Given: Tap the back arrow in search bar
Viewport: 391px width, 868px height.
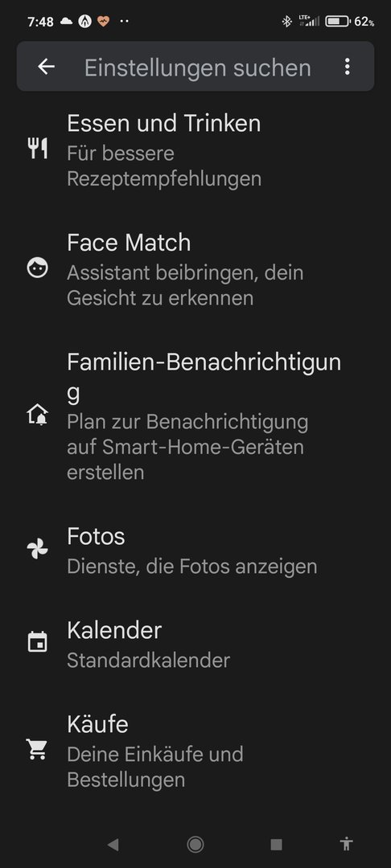Looking at the screenshot, I should click(46, 67).
